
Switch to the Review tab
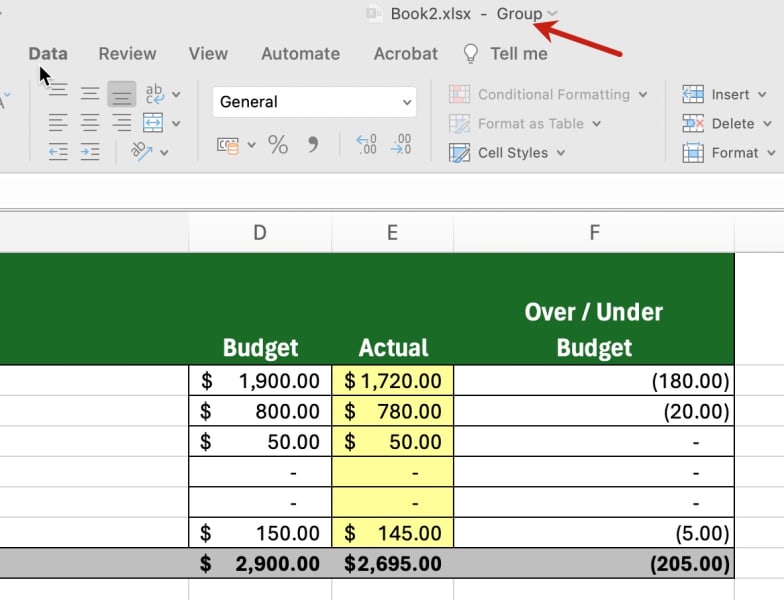point(127,54)
